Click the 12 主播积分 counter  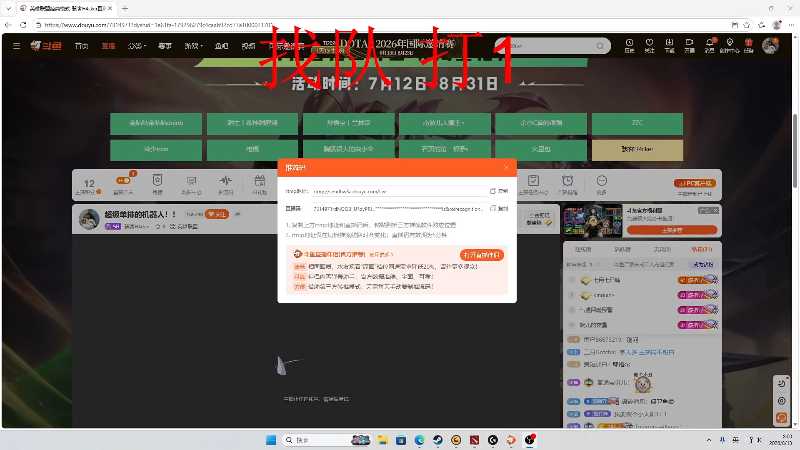pyautogui.click(x=89, y=186)
